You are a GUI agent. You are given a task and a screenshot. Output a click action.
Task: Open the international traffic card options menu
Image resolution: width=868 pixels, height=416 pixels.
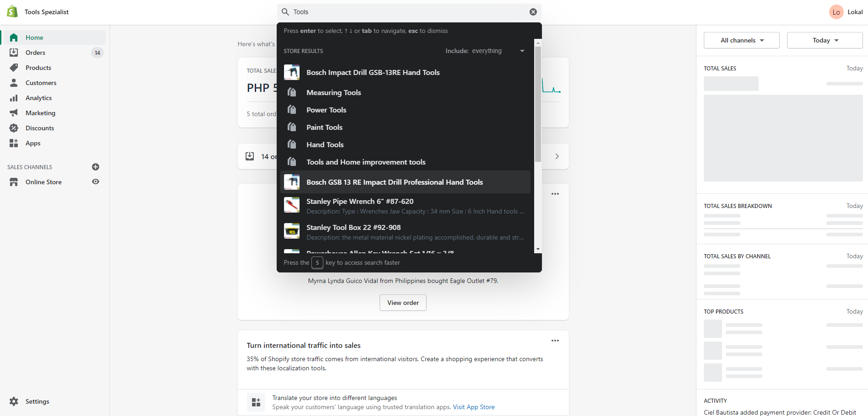coord(555,341)
